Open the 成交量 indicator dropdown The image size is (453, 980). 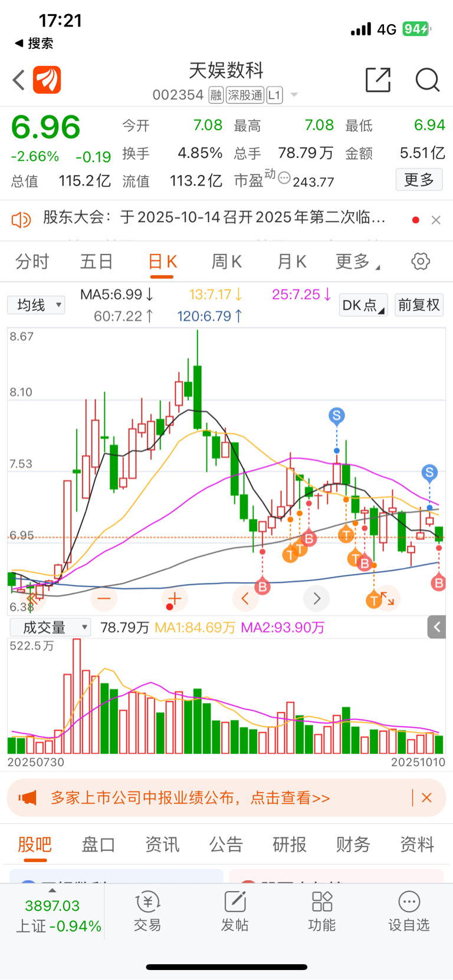pyautogui.click(x=50, y=628)
